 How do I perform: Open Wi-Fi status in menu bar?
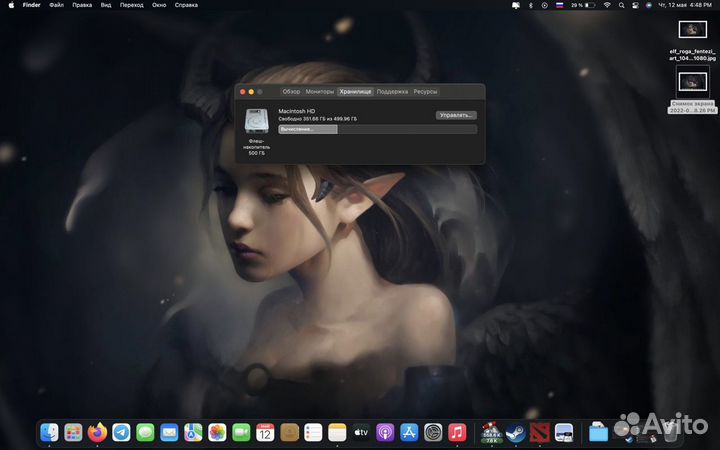pyautogui.click(x=607, y=5)
